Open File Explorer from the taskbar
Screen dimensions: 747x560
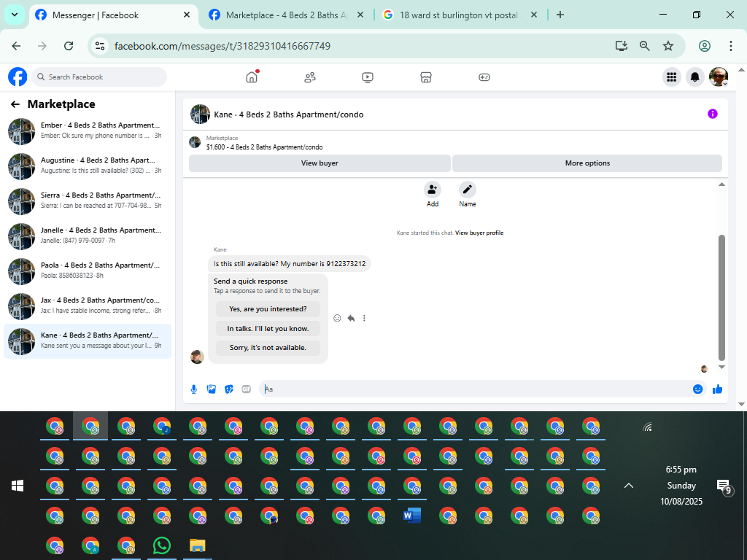click(x=197, y=545)
